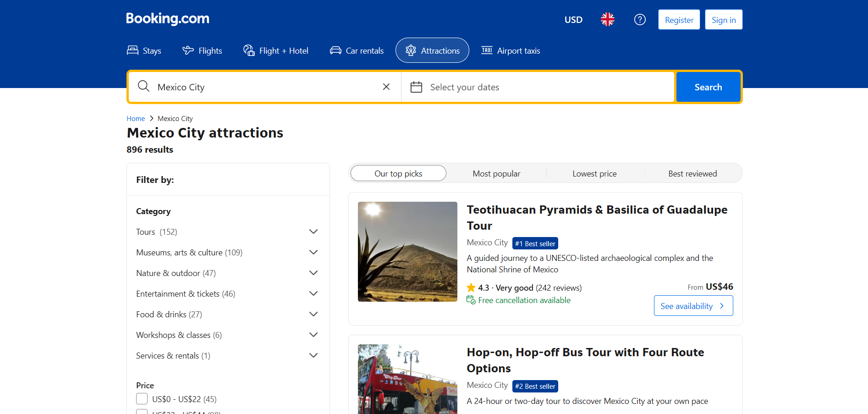
Task: Expand Workshops & classes category
Action: [x=313, y=335]
